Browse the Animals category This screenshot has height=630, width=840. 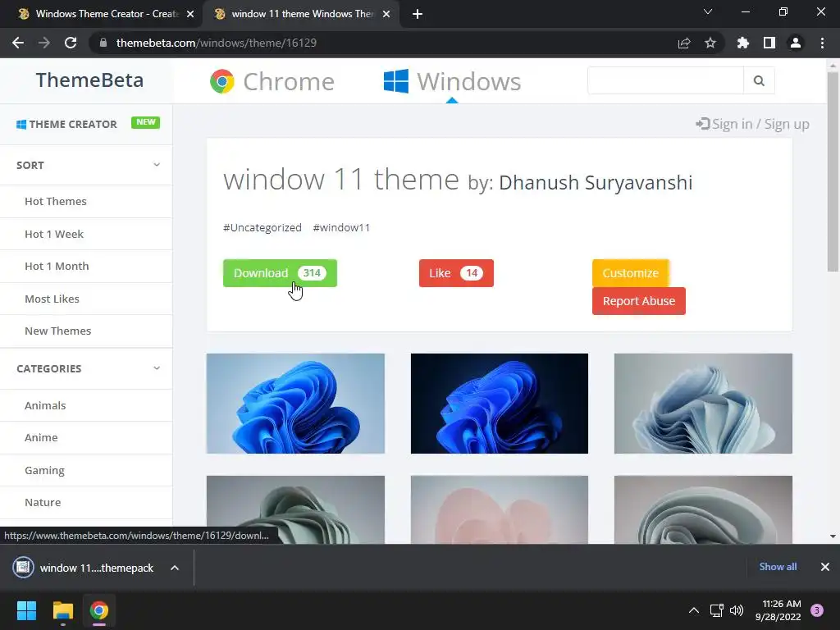pyautogui.click(x=45, y=405)
